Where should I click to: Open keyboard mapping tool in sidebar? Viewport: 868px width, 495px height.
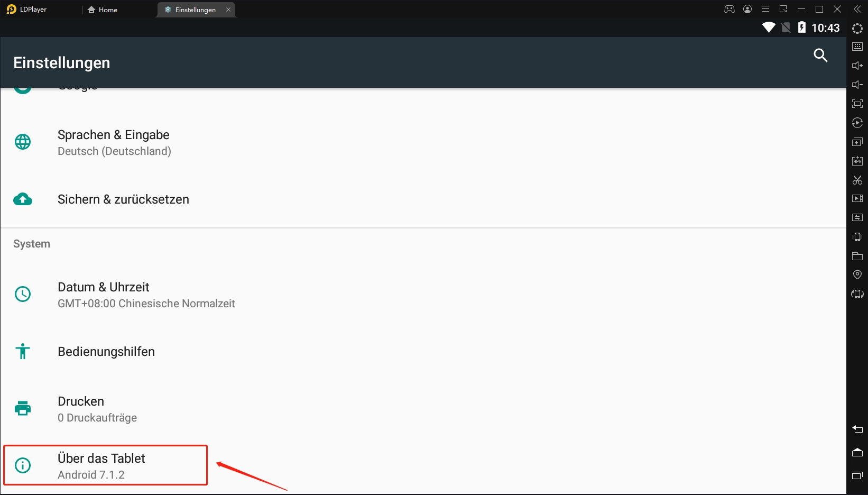tap(857, 47)
